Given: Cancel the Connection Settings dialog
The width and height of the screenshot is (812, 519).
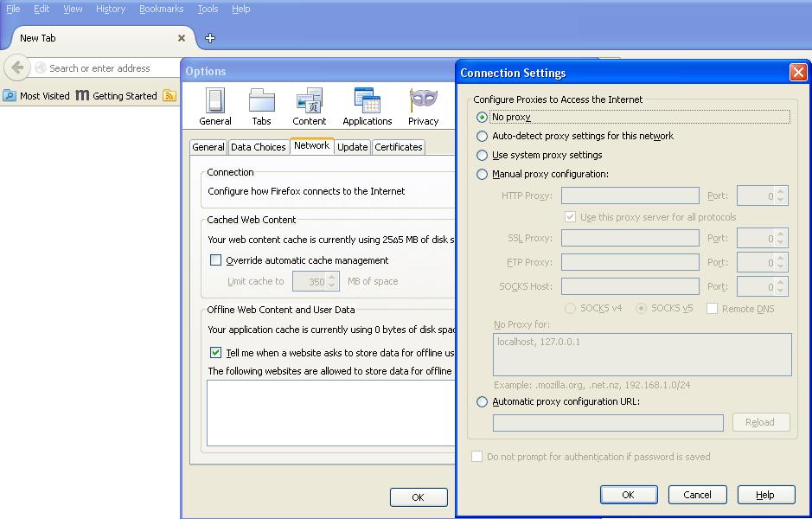Looking at the screenshot, I should 697,495.
